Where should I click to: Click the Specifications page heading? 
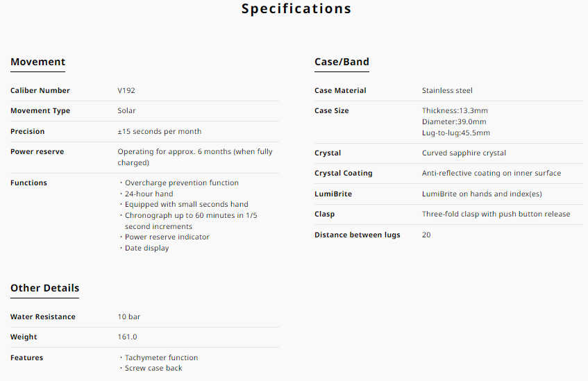tap(296, 9)
